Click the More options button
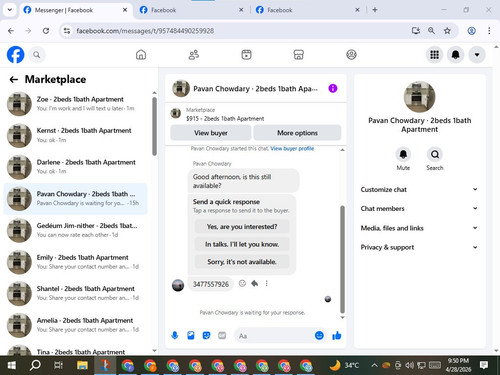Image resolution: width=500 pixels, height=375 pixels. 297,133
